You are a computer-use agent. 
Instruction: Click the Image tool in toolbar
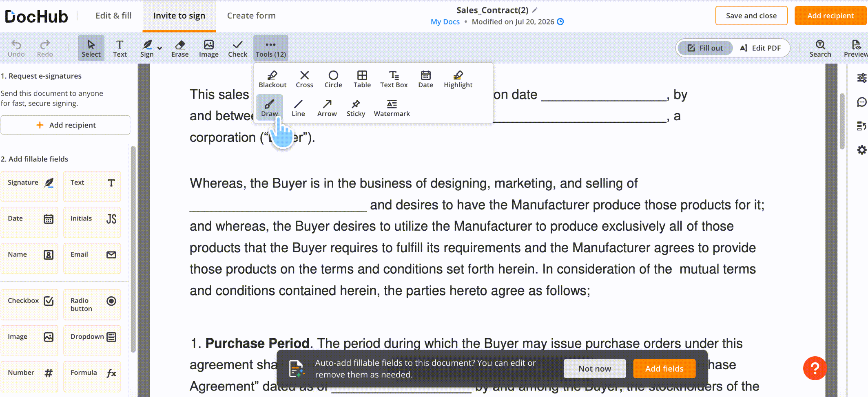click(x=208, y=48)
